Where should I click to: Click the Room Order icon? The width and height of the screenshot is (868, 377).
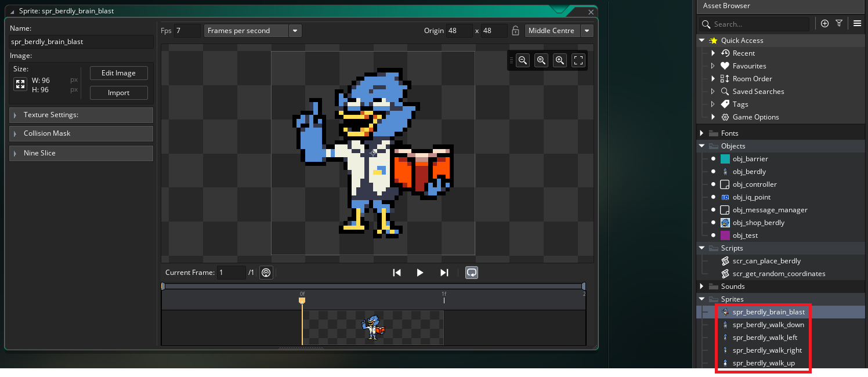point(725,79)
